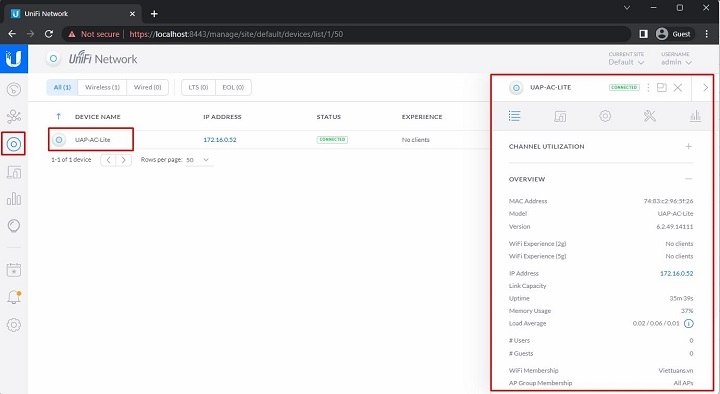Image resolution: width=720 pixels, height=394 pixels.
Task: Open Current Site Default dropdown
Action: (626, 59)
